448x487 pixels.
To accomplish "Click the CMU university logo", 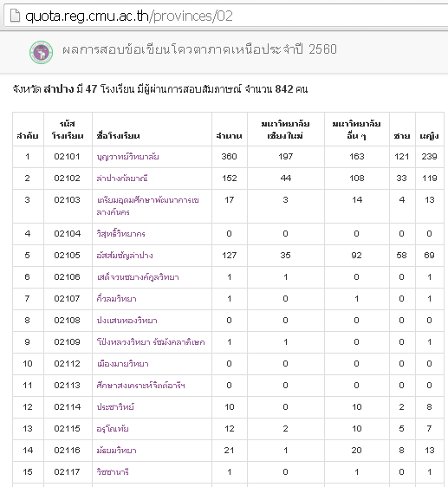I will [41, 52].
